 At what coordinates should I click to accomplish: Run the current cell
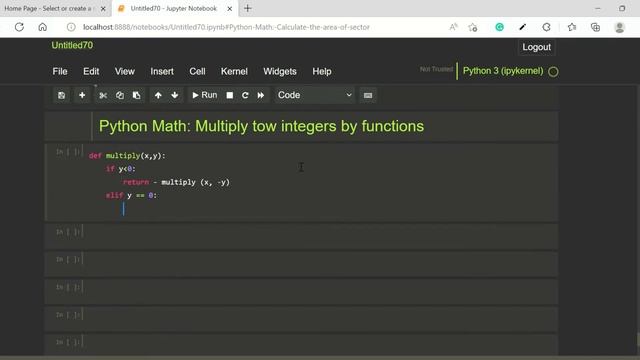click(204, 95)
